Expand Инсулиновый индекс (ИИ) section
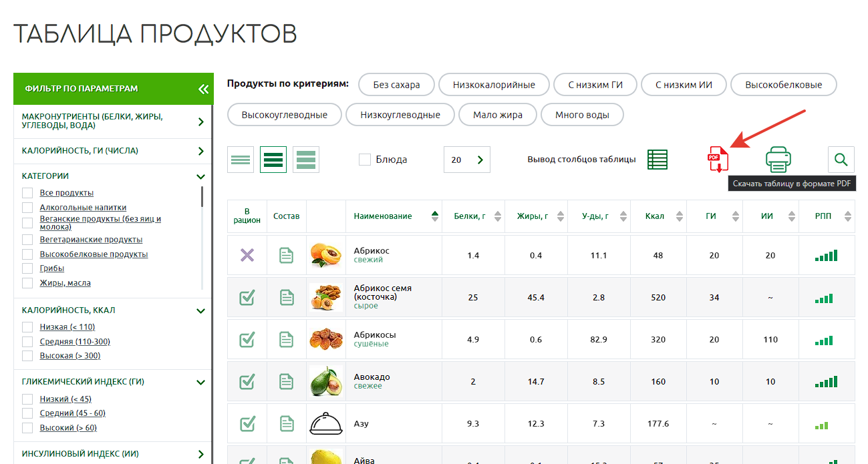The image size is (868, 464). click(x=200, y=454)
